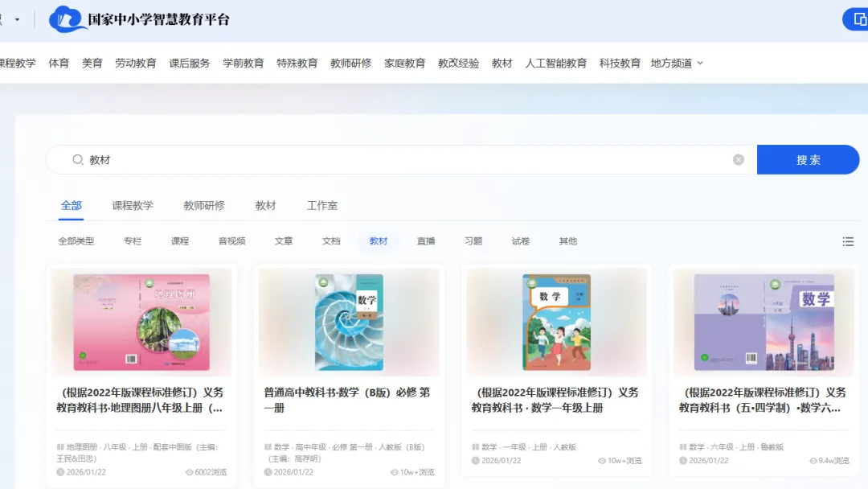Open 家庭教育 in navigation bar
The image size is (868, 489).
coord(404,63)
